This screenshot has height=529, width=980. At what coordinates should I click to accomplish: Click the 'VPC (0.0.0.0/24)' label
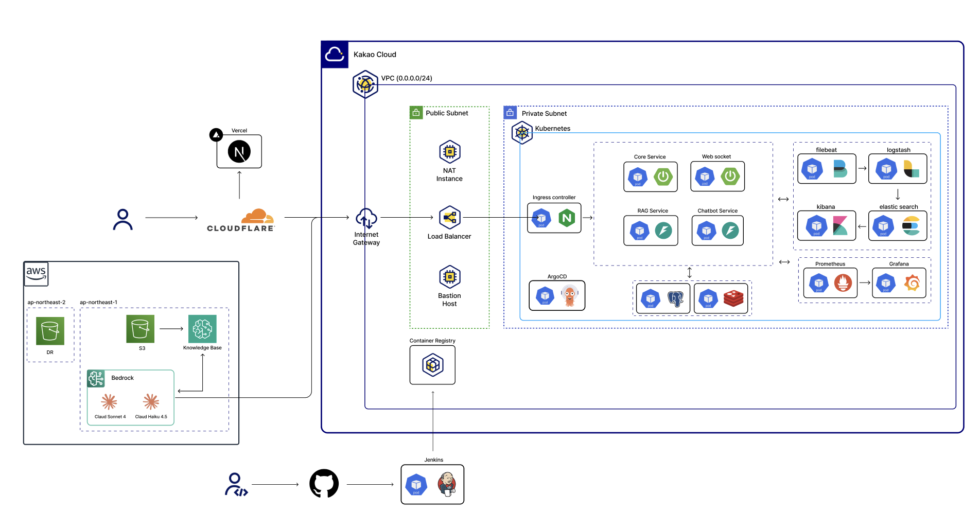point(407,78)
